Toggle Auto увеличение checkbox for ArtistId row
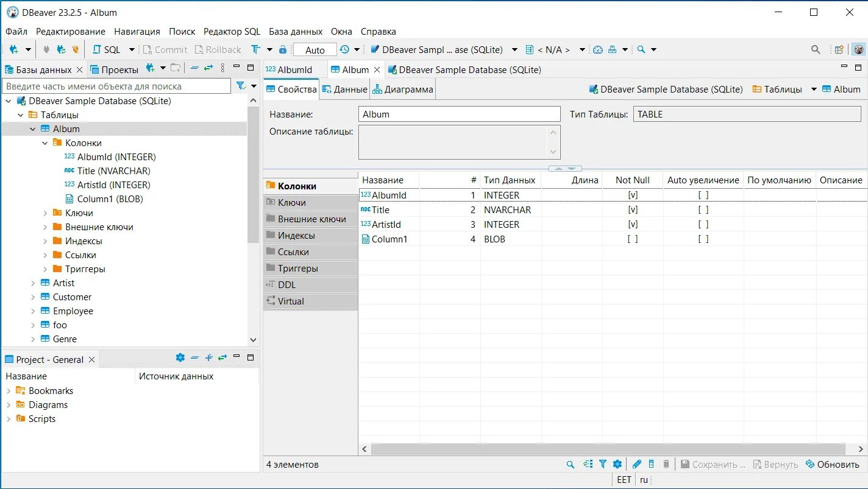Viewport: 868px width, 489px height. (703, 225)
